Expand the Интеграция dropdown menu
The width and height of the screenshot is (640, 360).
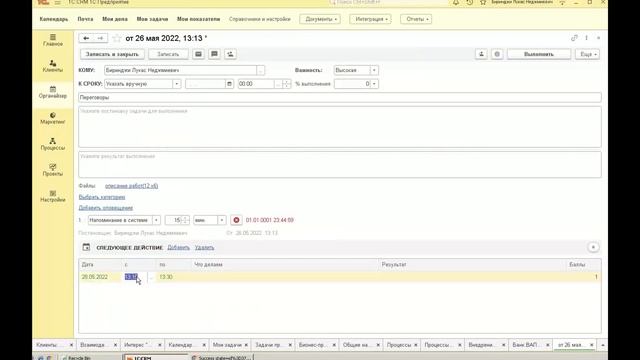click(370, 19)
